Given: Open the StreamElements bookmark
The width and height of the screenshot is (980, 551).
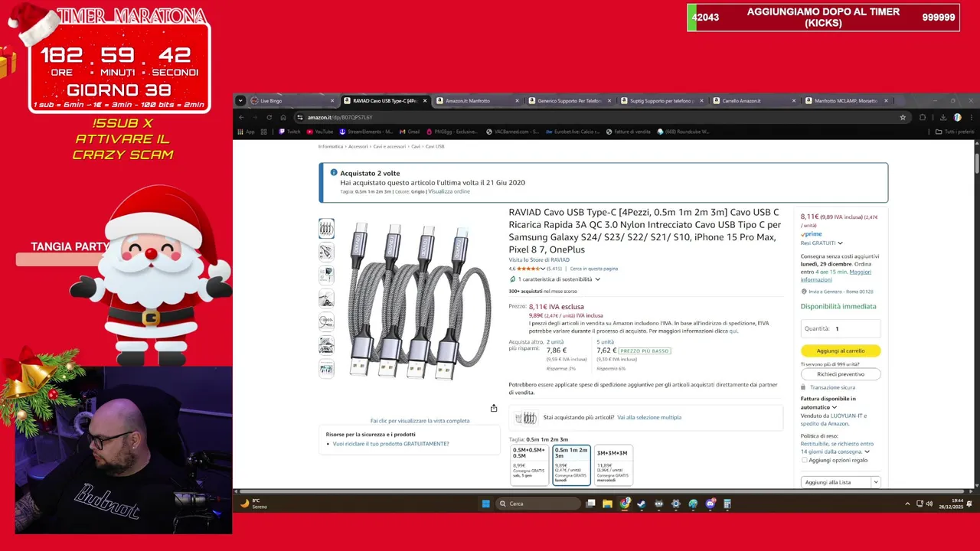Looking at the screenshot, I should coord(366,132).
